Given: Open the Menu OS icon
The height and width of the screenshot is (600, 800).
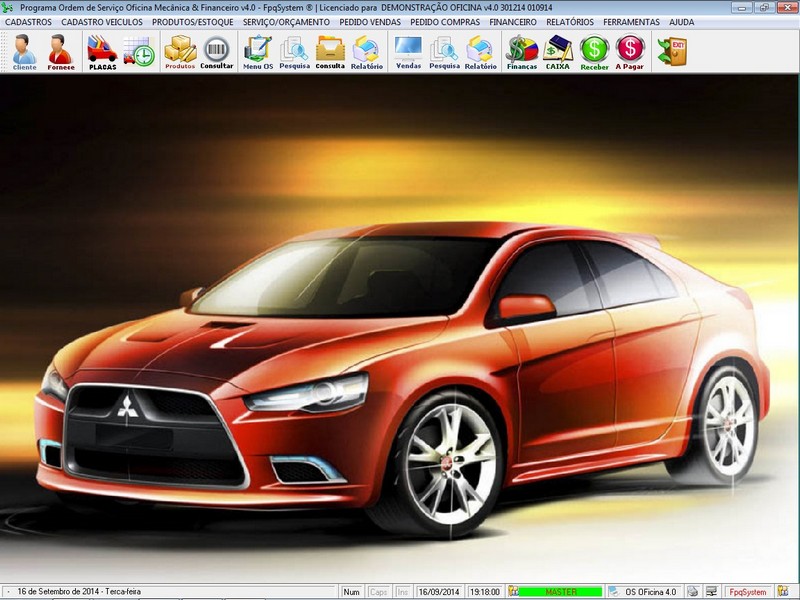Looking at the screenshot, I should [x=258, y=52].
